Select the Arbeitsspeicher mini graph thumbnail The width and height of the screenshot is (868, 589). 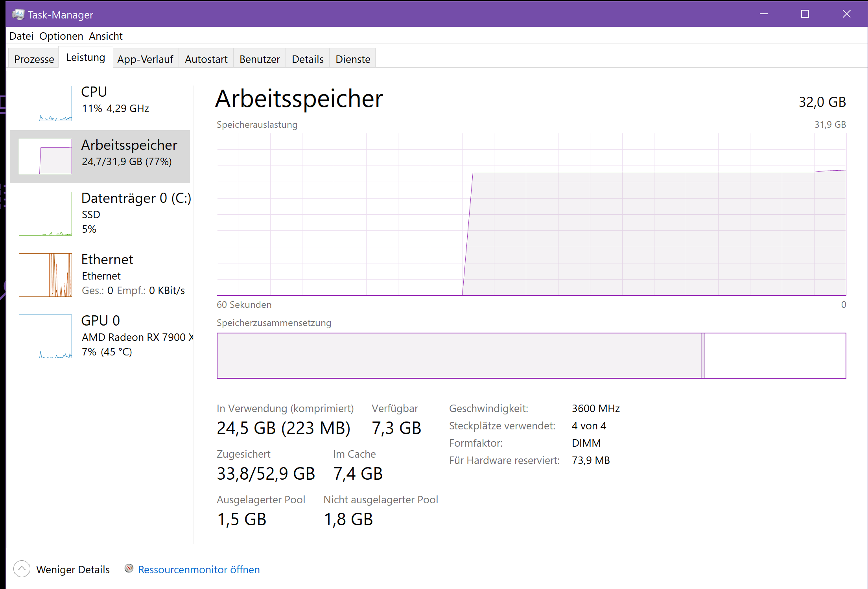point(45,156)
